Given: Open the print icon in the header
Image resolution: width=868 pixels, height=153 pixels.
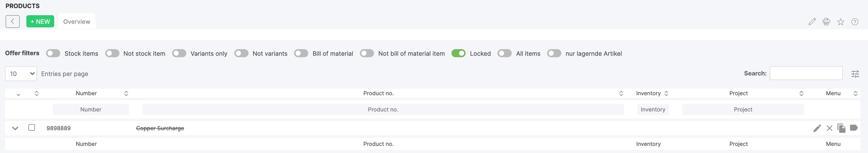Looking at the screenshot, I should pos(826,22).
